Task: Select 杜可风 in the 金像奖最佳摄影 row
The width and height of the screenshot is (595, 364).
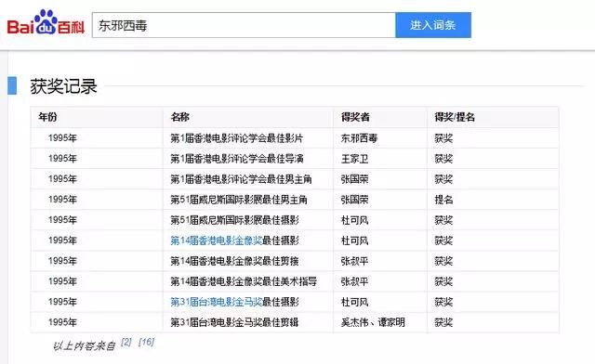Action: click(x=354, y=240)
